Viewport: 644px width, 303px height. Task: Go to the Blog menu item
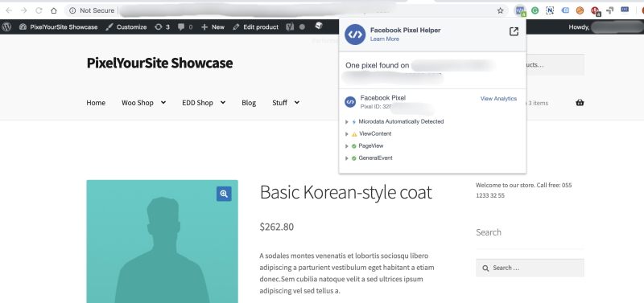click(x=249, y=103)
